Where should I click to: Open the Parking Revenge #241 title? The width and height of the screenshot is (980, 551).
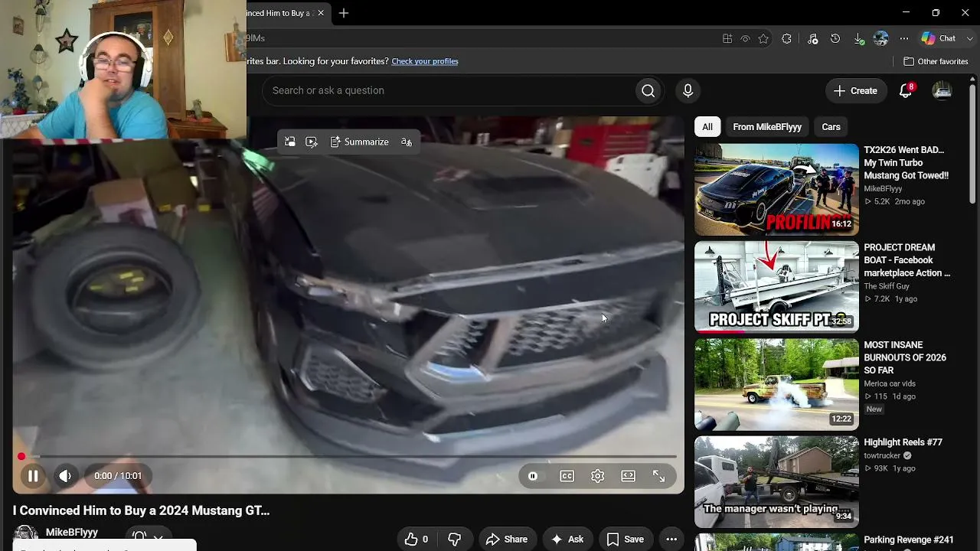click(x=909, y=540)
